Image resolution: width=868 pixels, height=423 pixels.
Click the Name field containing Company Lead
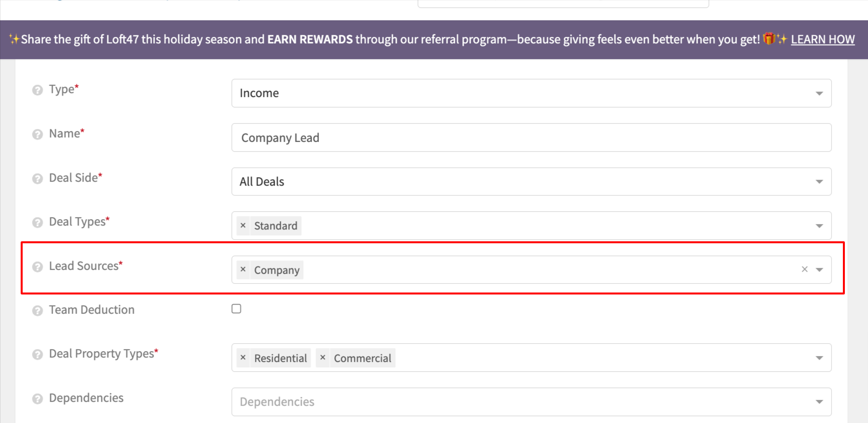click(531, 137)
